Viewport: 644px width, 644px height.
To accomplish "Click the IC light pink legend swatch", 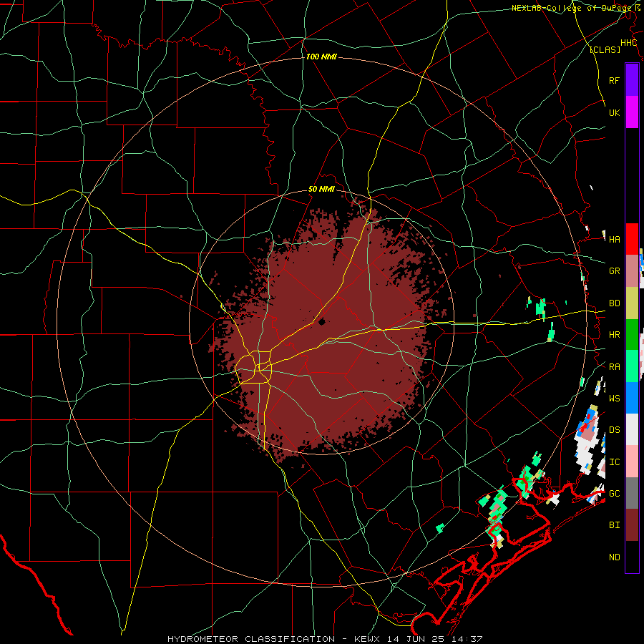I will (x=632, y=462).
